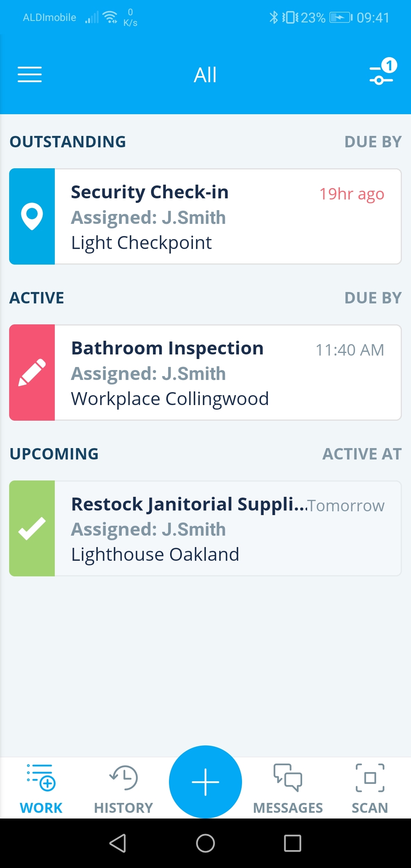Tap the pencil icon on Bathroom Inspection

(x=32, y=372)
